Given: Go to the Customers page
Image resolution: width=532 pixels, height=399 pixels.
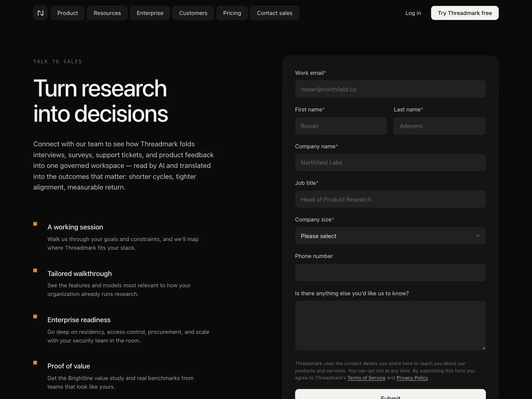Looking at the screenshot, I should pyautogui.click(x=193, y=13).
